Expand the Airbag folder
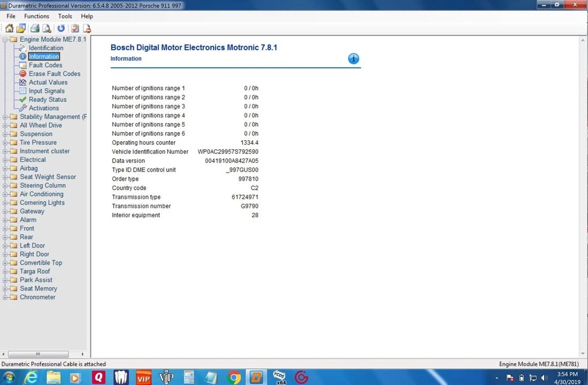Screen dimensions: 588x385 click(x=5, y=168)
